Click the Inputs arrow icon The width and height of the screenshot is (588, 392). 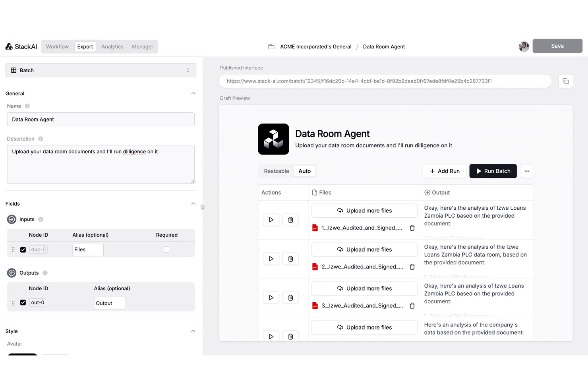point(12,219)
